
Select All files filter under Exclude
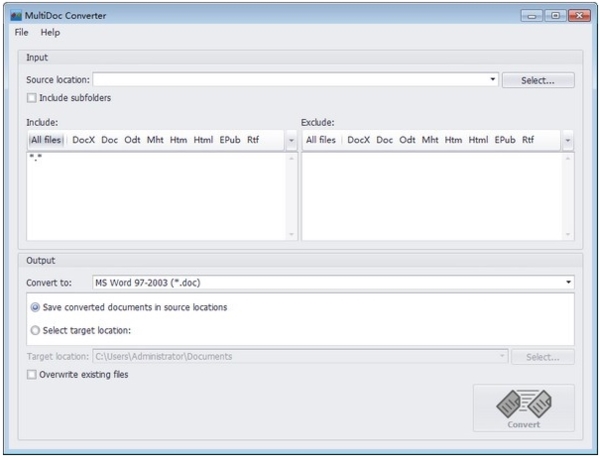pos(321,139)
